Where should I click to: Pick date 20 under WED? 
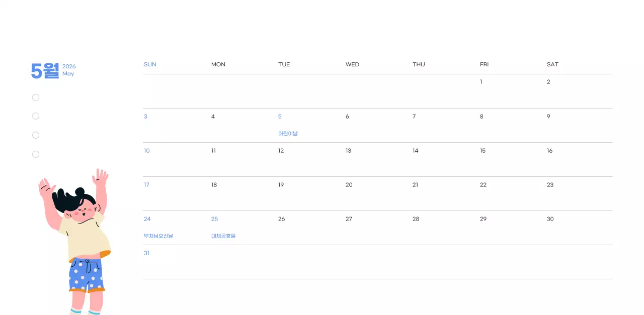click(x=349, y=185)
